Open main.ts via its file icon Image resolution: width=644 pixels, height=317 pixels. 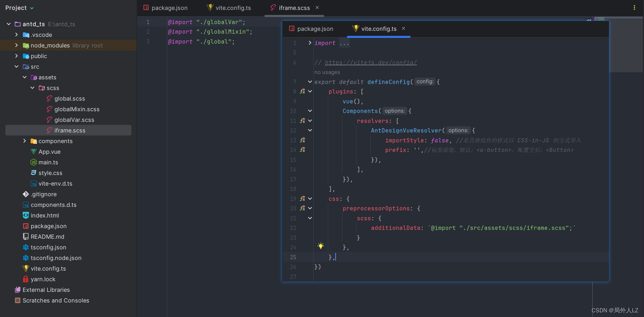coord(34,162)
